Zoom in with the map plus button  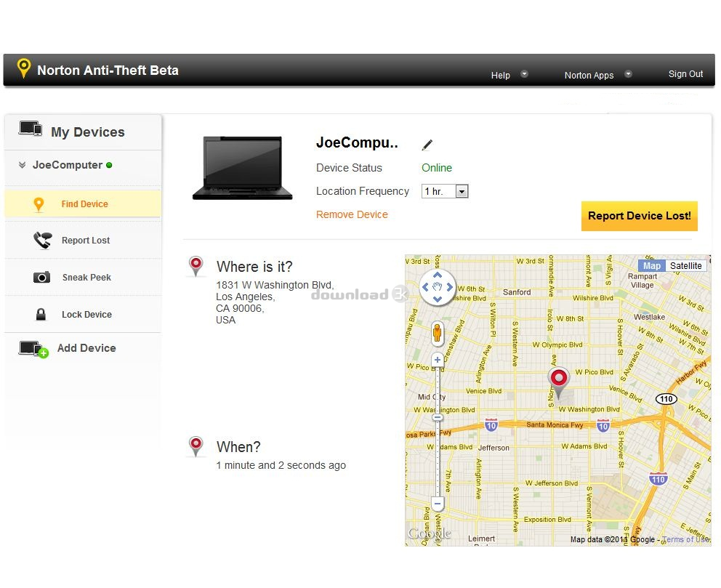point(438,360)
